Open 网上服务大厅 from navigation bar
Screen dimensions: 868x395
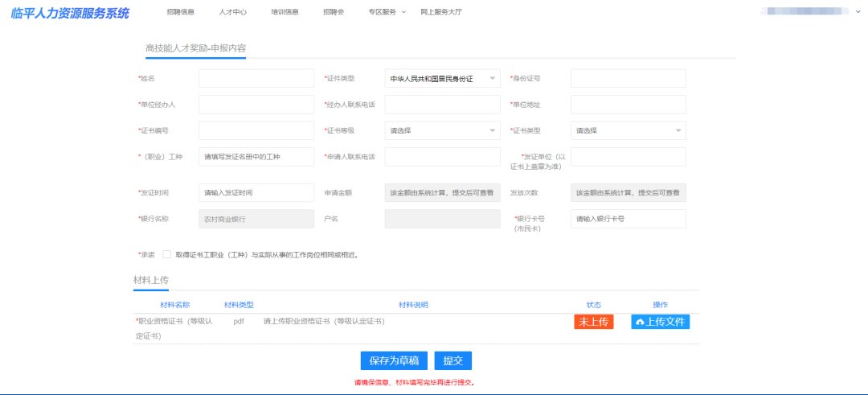click(x=440, y=12)
